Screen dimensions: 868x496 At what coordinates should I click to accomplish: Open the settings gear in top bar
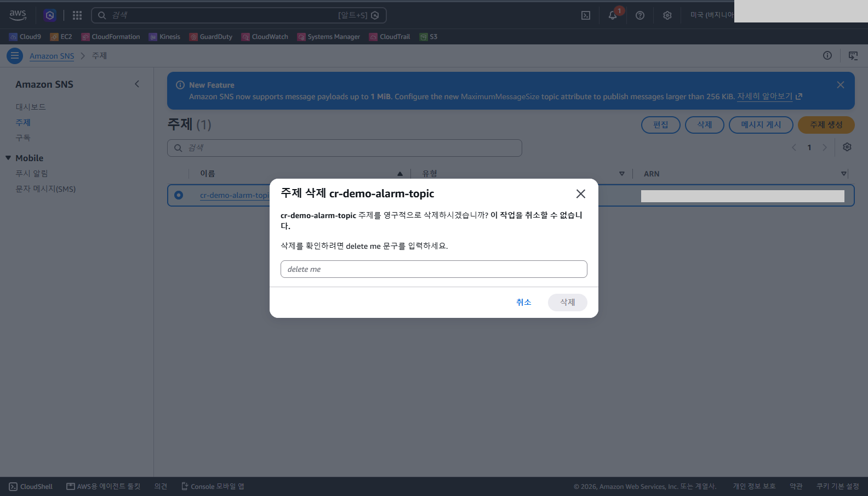click(667, 15)
